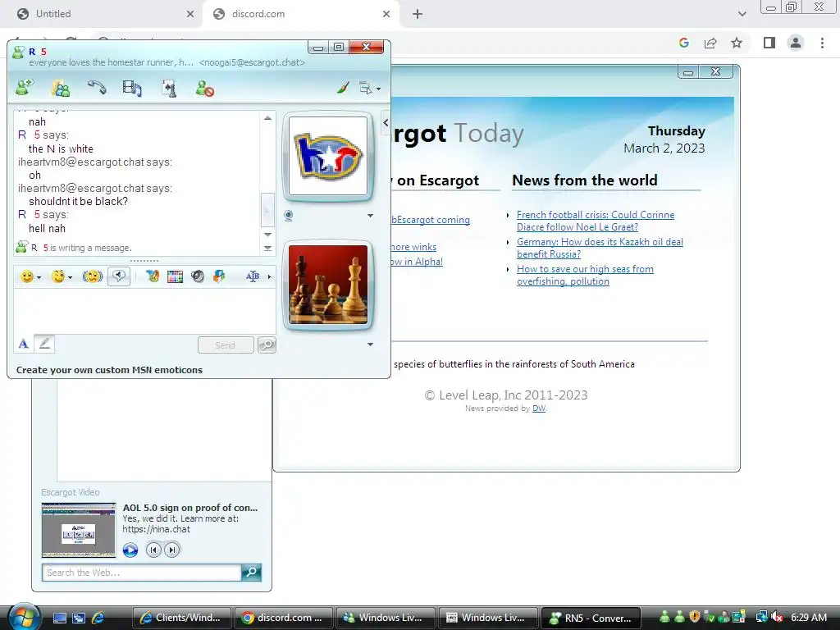Click the chat history scrollbar thumb

coord(267,210)
